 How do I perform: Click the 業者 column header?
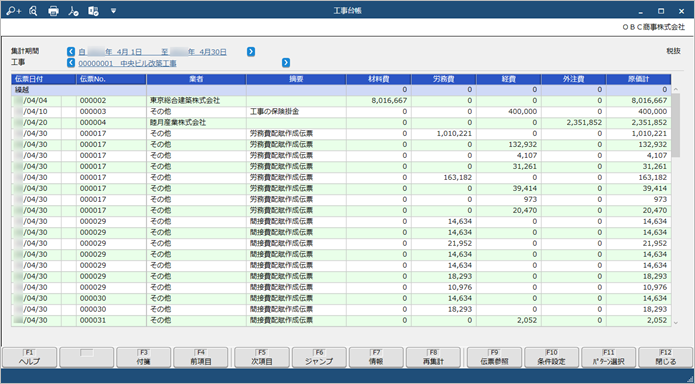(x=196, y=79)
